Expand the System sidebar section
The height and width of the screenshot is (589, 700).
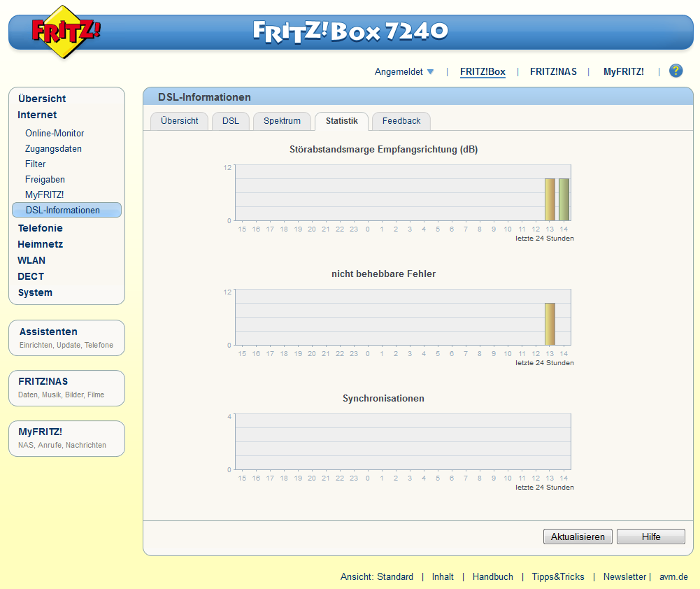coord(35,292)
